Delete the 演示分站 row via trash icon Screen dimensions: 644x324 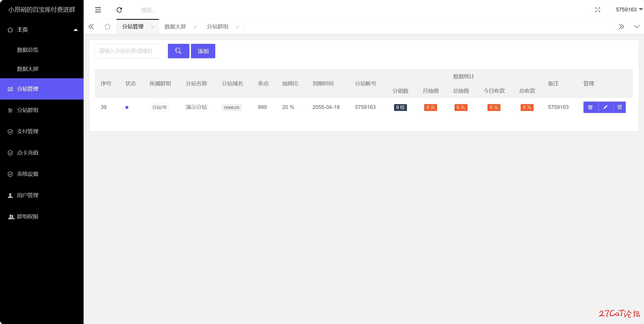(x=591, y=107)
